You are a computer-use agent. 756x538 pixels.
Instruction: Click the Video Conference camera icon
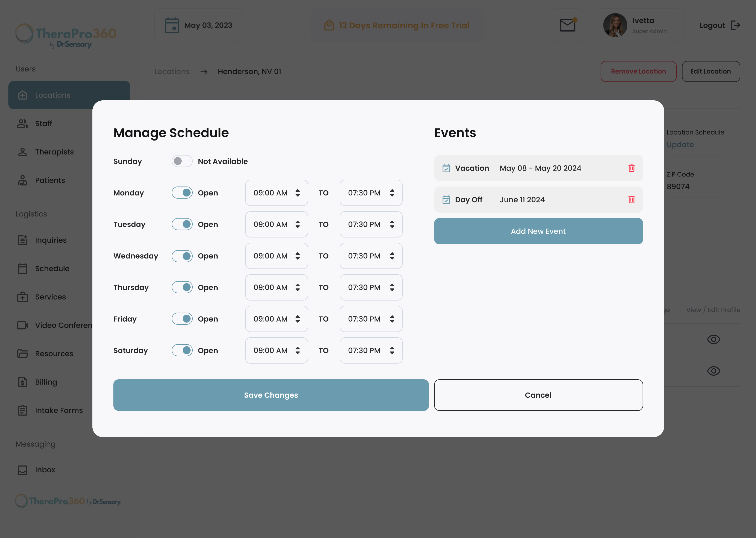[x=23, y=325]
